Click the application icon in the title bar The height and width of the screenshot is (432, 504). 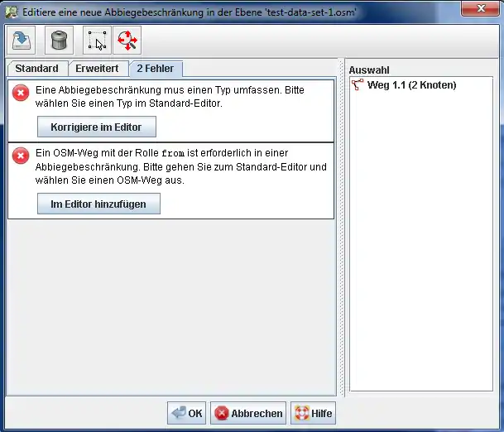(12, 9)
